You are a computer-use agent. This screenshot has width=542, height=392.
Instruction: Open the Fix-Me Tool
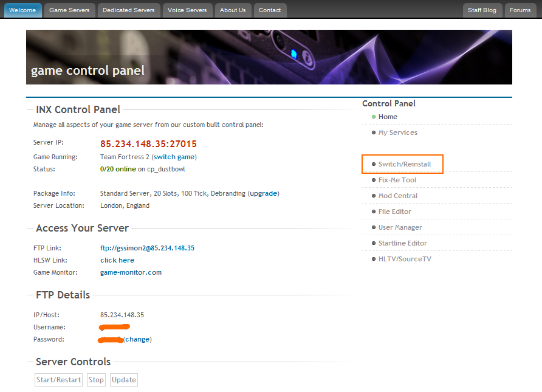click(397, 180)
